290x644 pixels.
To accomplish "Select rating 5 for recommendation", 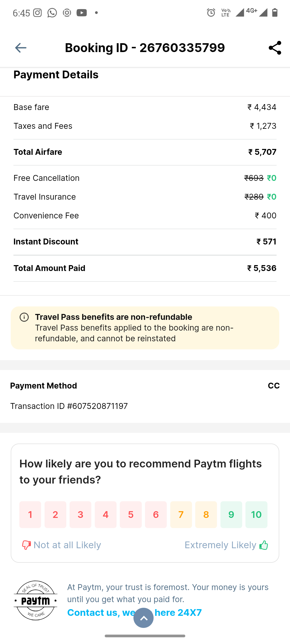I will coord(131,514).
